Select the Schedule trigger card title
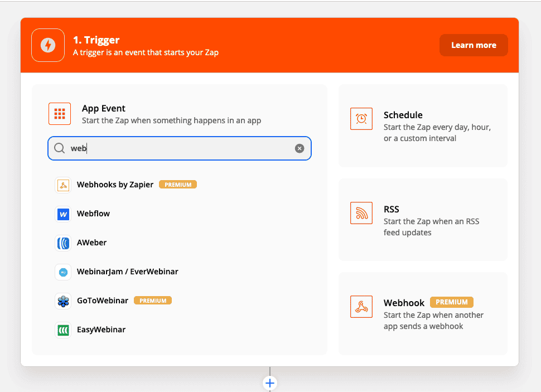This screenshot has width=541, height=392. coord(403,115)
